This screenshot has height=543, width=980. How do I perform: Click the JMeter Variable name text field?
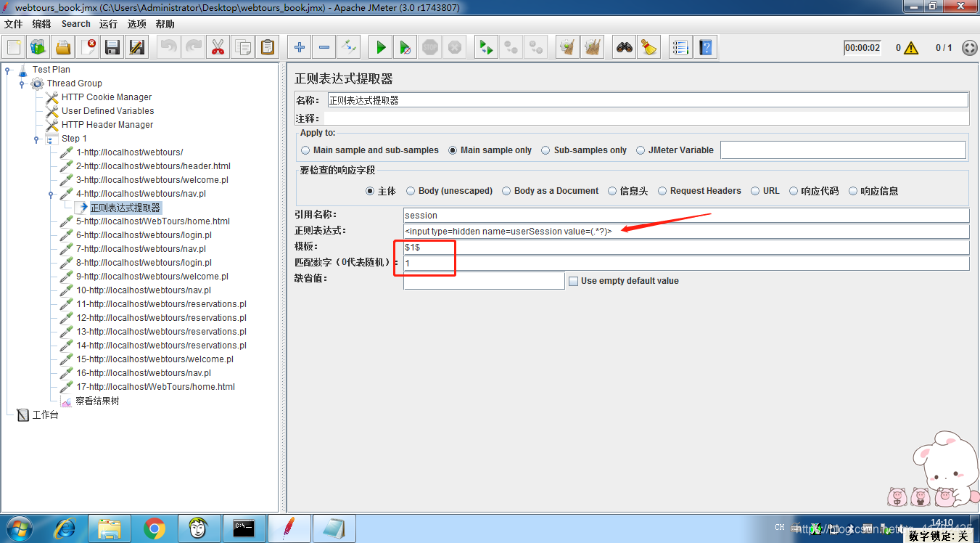click(843, 150)
